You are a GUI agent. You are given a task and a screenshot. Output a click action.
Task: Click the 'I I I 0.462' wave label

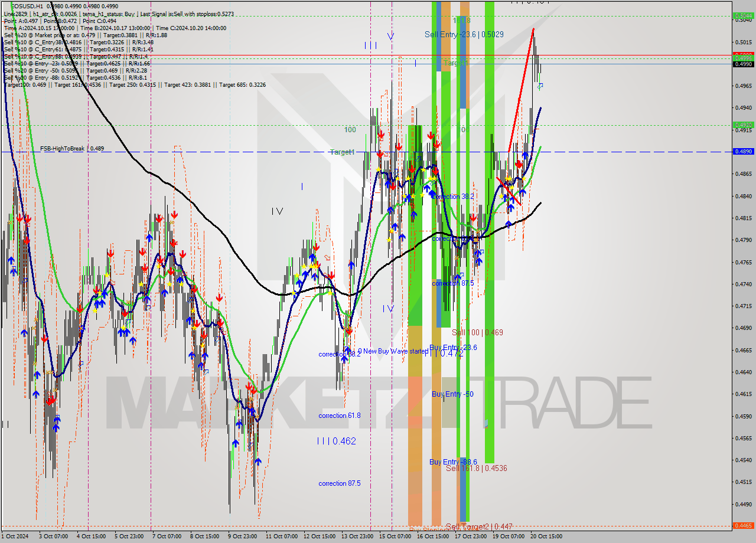[x=337, y=441]
